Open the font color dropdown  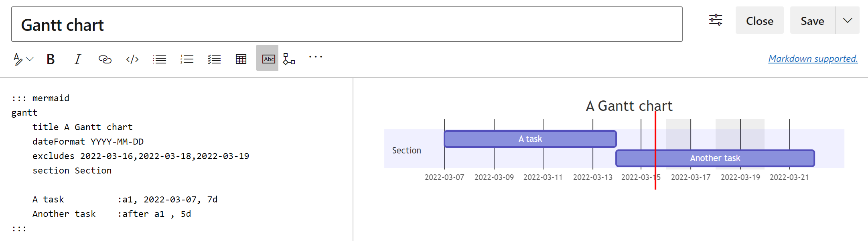(22, 59)
